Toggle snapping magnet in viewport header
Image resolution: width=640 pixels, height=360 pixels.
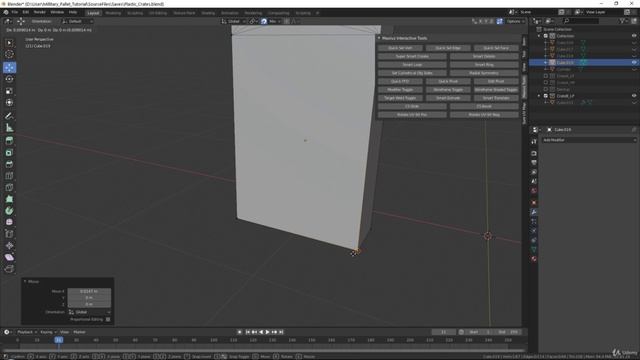point(264,21)
